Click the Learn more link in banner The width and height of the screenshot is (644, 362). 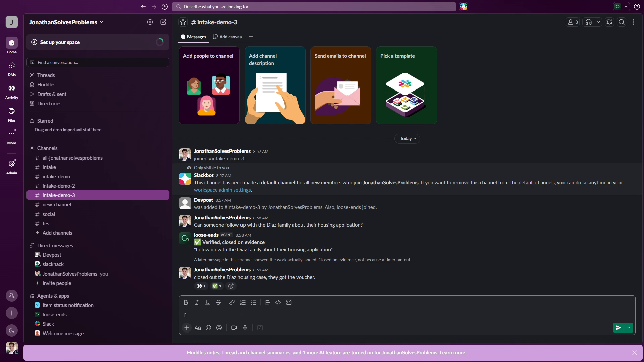[x=452, y=353]
